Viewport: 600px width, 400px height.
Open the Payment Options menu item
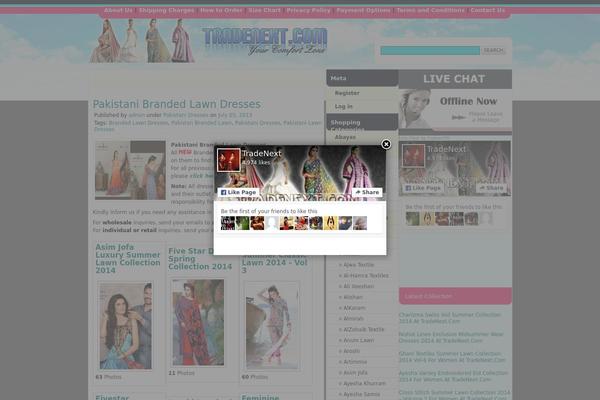click(364, 10)
